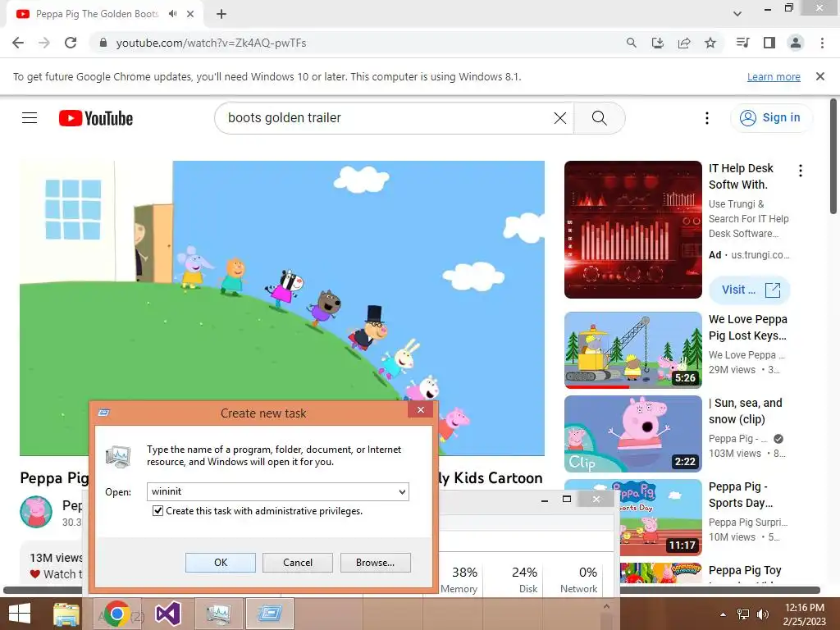Viewport: 840px width, 630px height.
Task: Click the network tray icon
Action: pos(743,614)
